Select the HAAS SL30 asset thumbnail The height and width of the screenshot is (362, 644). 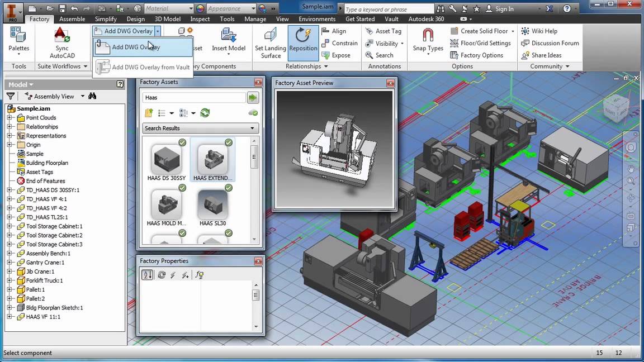coord(213,206)
